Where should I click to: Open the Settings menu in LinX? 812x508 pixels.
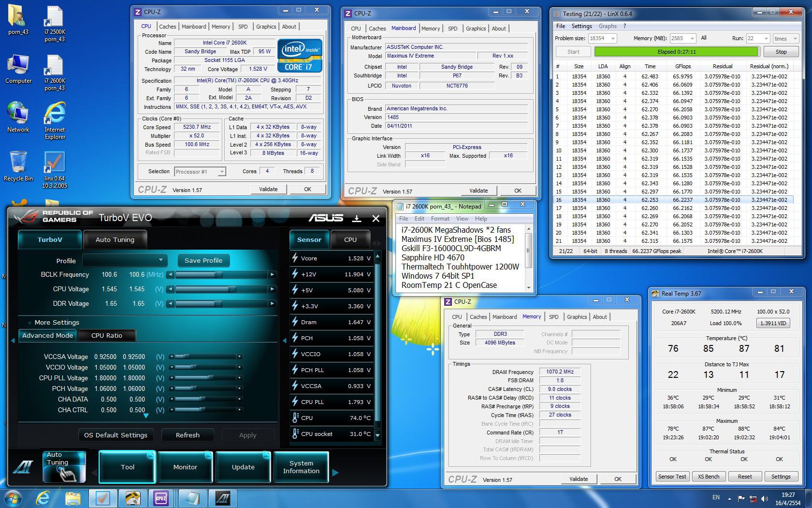(581, 26)
